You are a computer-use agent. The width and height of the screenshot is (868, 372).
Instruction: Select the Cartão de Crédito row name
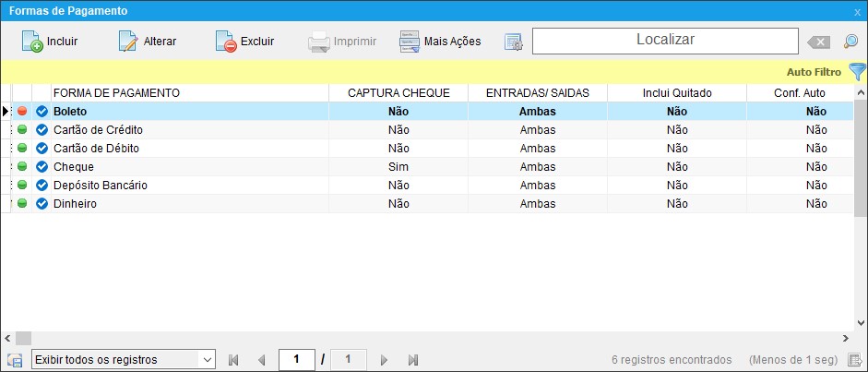[98, 130]
